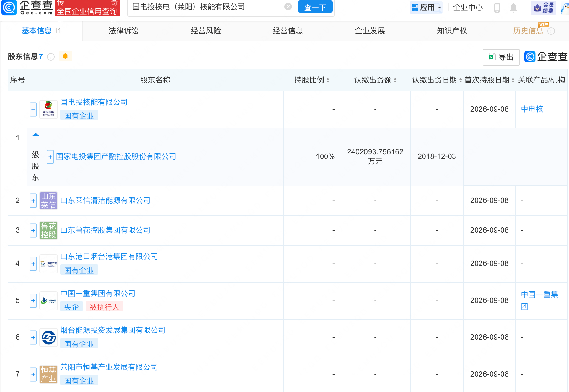This screenshot has width=569, height=392.
Task: Open the 应用 dropdown menu
Action: pos(426,8)
